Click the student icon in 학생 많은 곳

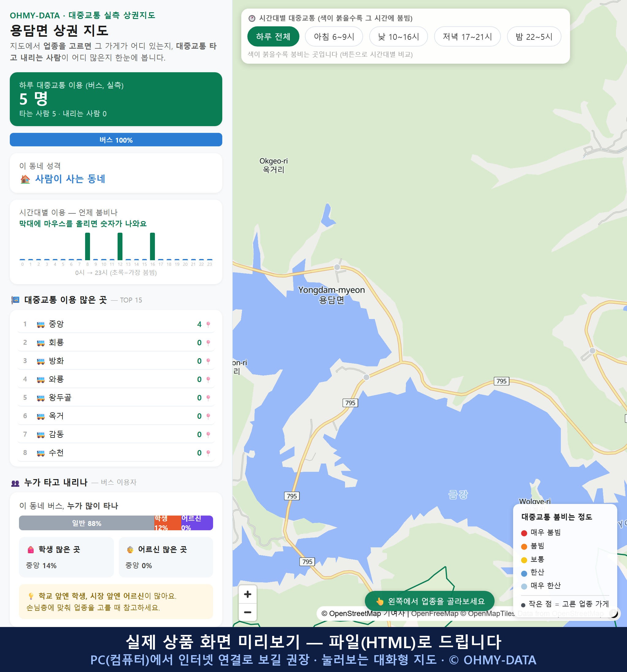coord(31,550)
